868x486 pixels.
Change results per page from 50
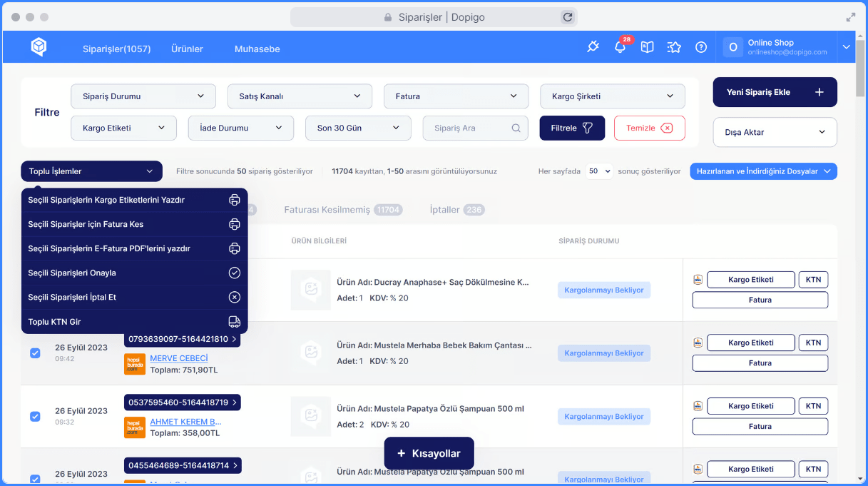click(599, 171)
